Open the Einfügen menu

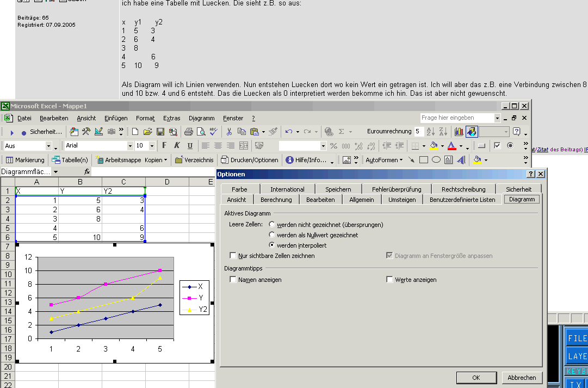(x=116, y=118)
